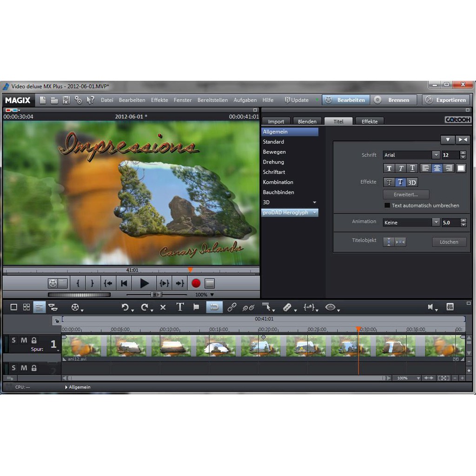
Task: Click the Update button
Action: pos(297,100)
